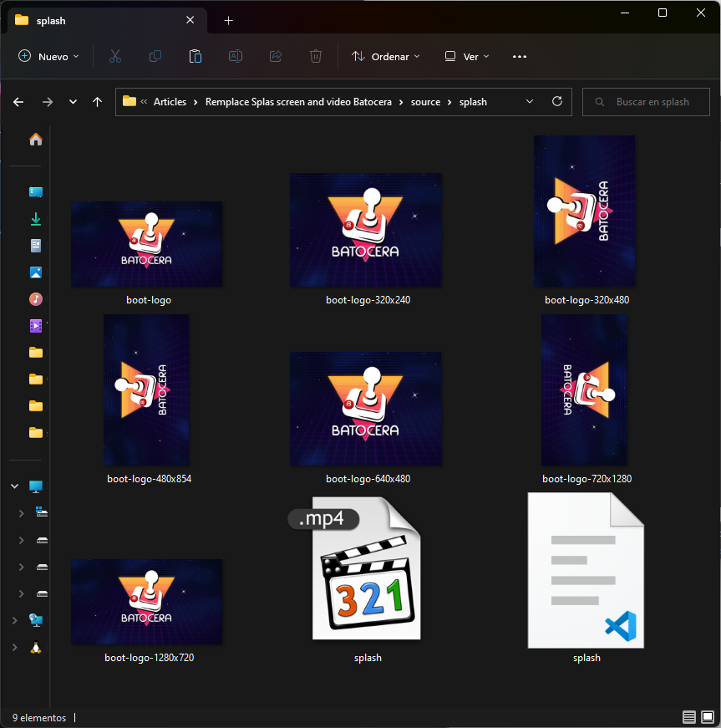Open Music in the sidebar
Viewport: 721px width, 728px height.
pyautogui.click(x=36, y=299)
